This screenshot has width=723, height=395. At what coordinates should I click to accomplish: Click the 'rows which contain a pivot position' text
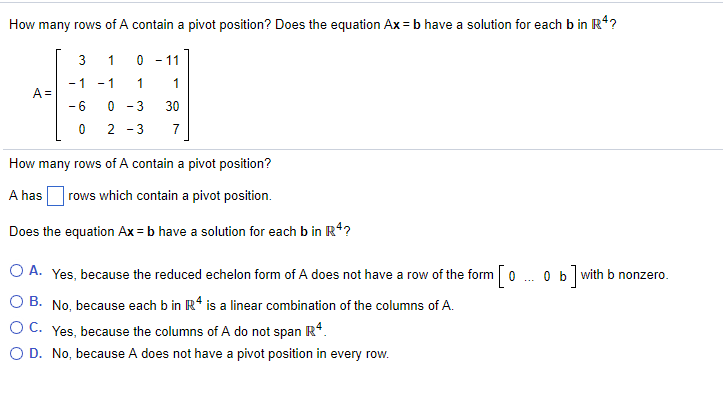coord(170,196)
